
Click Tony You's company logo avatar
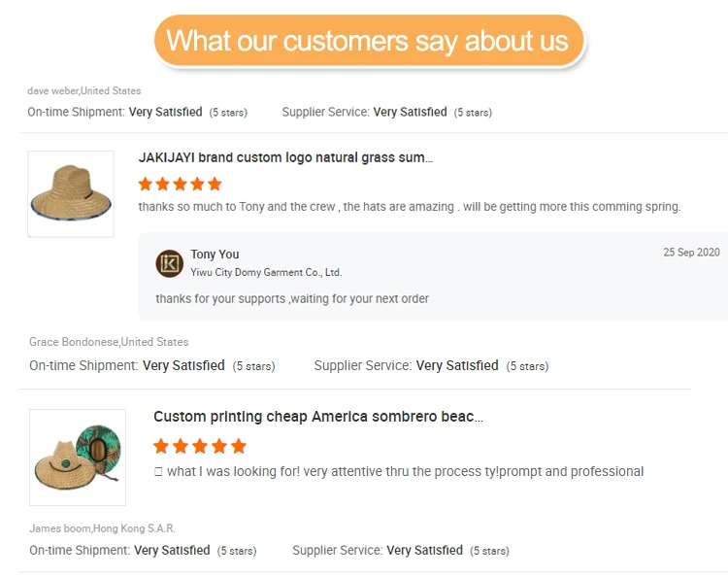tap(170, 263)
